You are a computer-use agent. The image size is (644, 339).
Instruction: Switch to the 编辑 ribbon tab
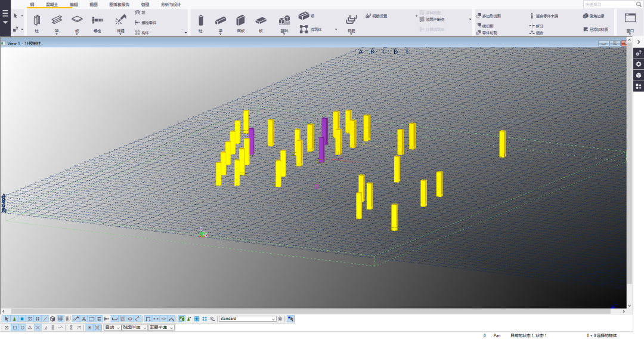pos(74,4)
